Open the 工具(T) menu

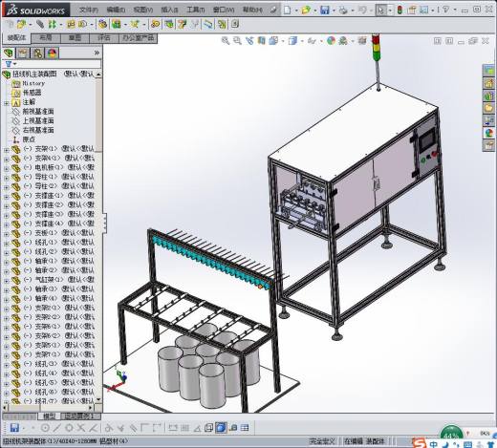(196, 10)
